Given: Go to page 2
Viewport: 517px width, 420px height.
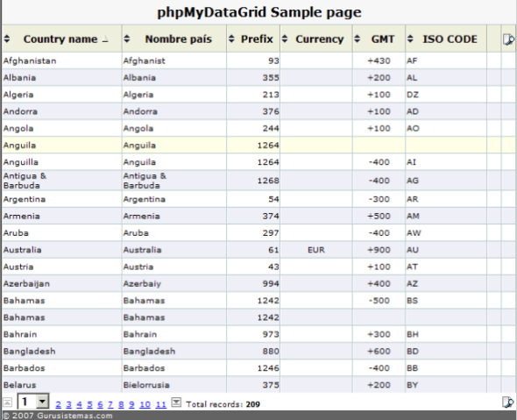Looking at the screenshot, I should coord(59,404).
